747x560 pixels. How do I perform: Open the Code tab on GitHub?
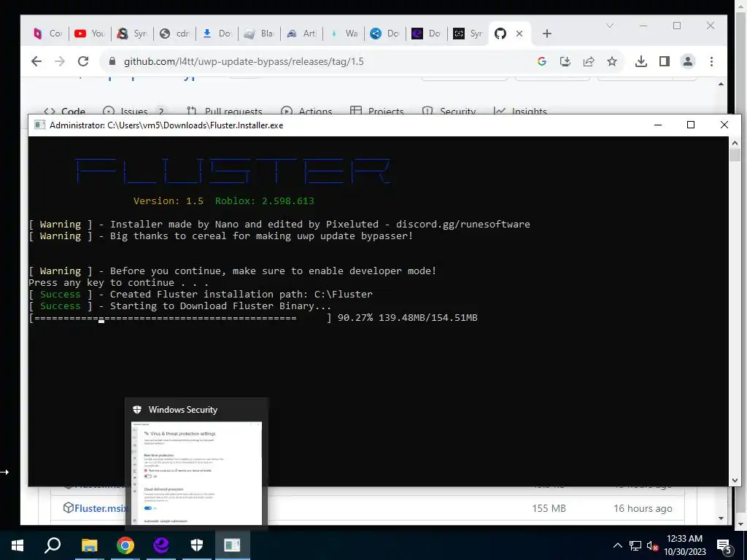(x=64, y=111)
